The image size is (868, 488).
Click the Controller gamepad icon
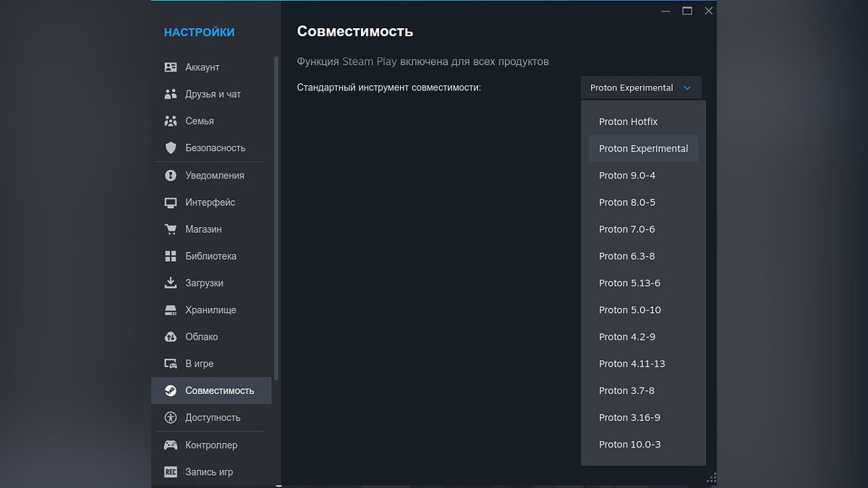171,445
